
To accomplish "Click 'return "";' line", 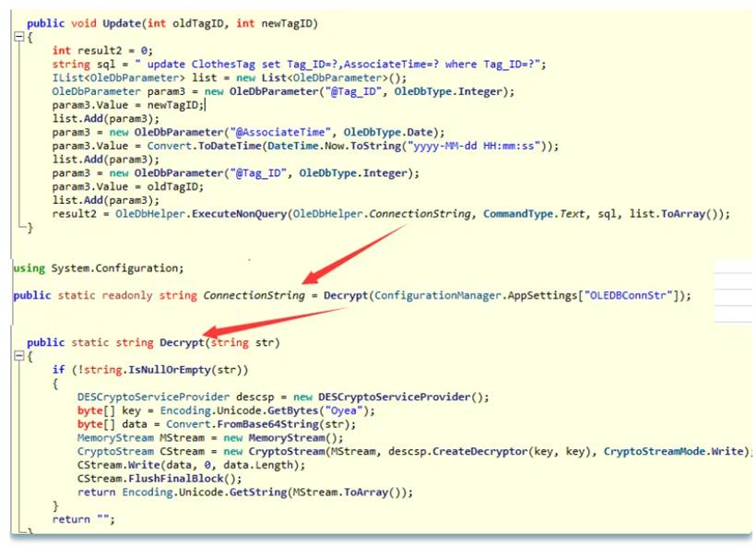I will coord(83,519).
